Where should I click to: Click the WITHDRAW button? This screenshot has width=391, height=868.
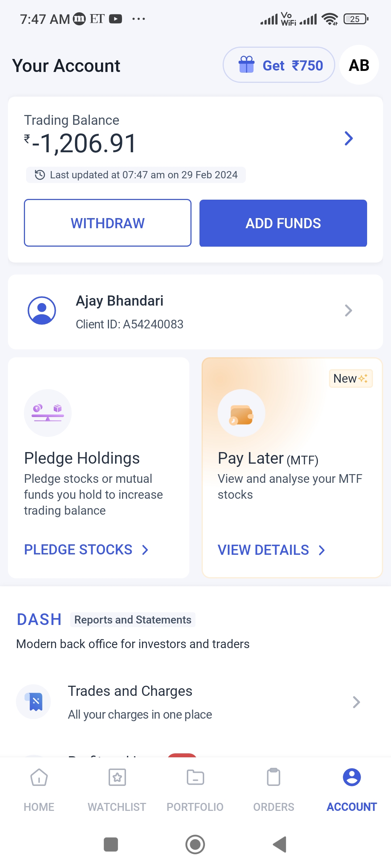pyautogui.click(x=108, y=223)
